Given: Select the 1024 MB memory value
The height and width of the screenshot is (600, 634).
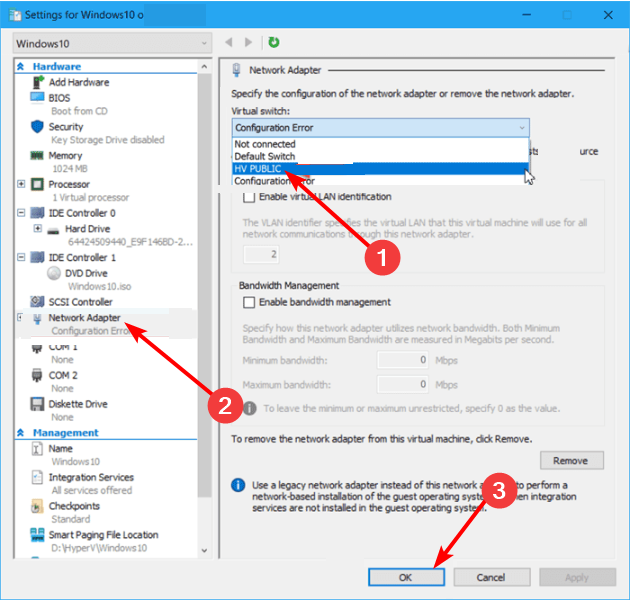Looking at the screenshot, I should (70, 169).
